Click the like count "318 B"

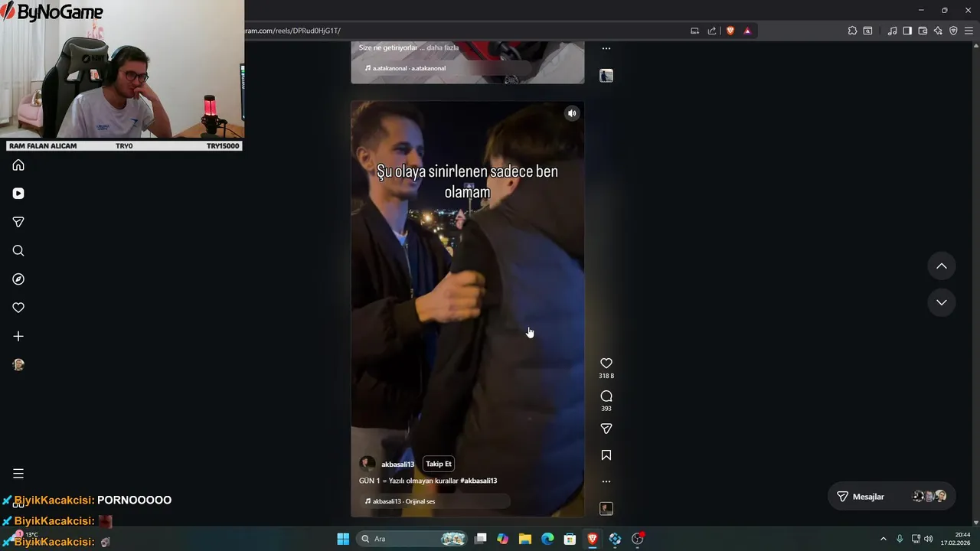tap(606, 376)
